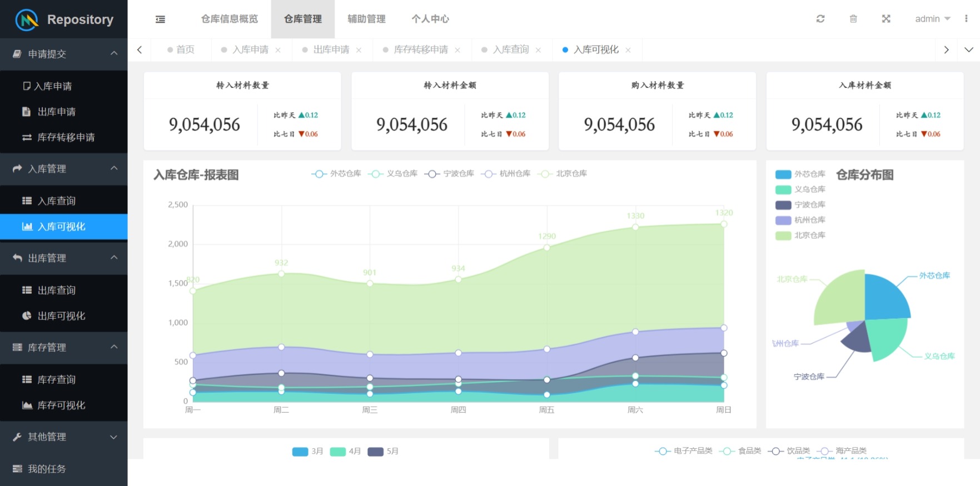This screenshot has height=486, width=980.
Task: Select 入库可视化 in the sidebar
Action: point(64,227)
